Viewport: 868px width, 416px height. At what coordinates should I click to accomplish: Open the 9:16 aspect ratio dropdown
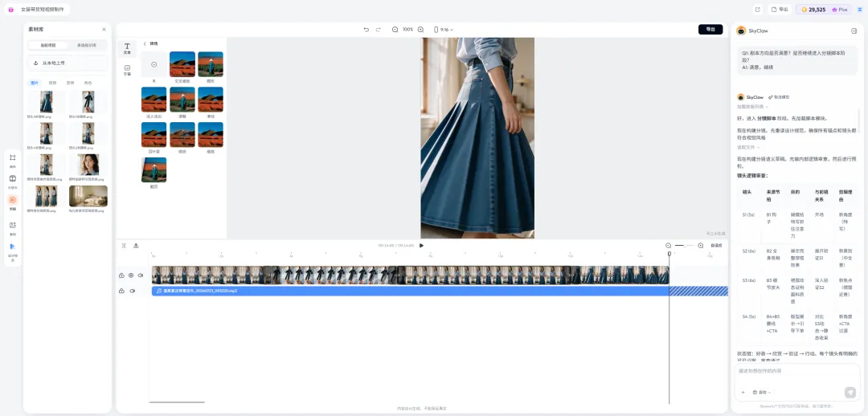pyautogui.click(x=444, y=30)
